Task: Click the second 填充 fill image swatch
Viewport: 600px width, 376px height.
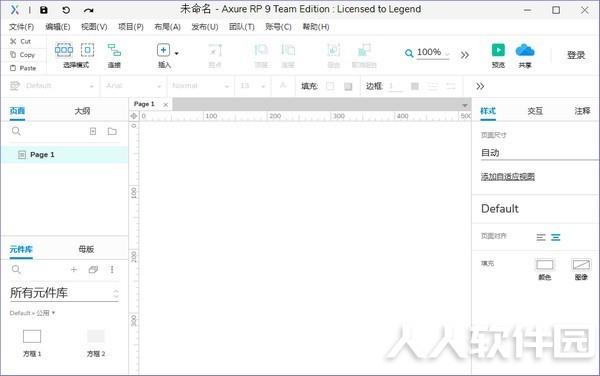Action: (348, 86)
